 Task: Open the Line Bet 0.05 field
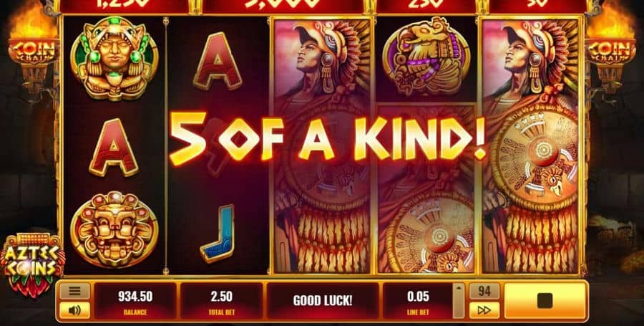(418, 300)
